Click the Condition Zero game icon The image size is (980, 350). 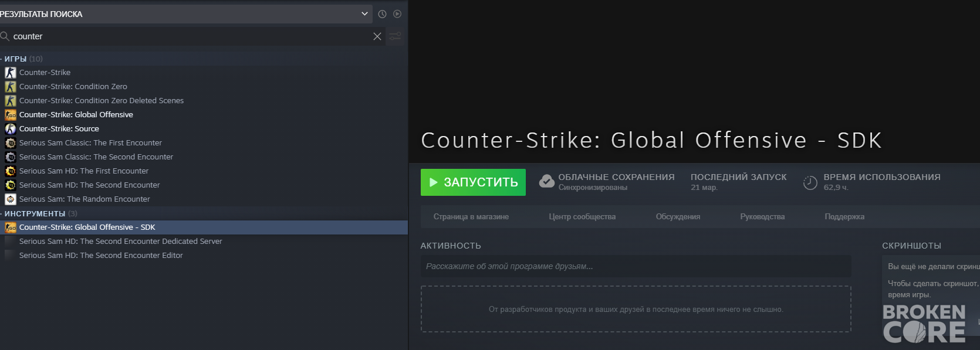click(11, 87)
